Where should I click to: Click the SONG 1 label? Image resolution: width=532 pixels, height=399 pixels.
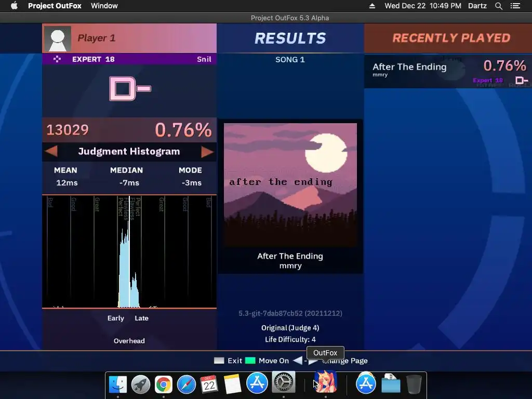290,60
